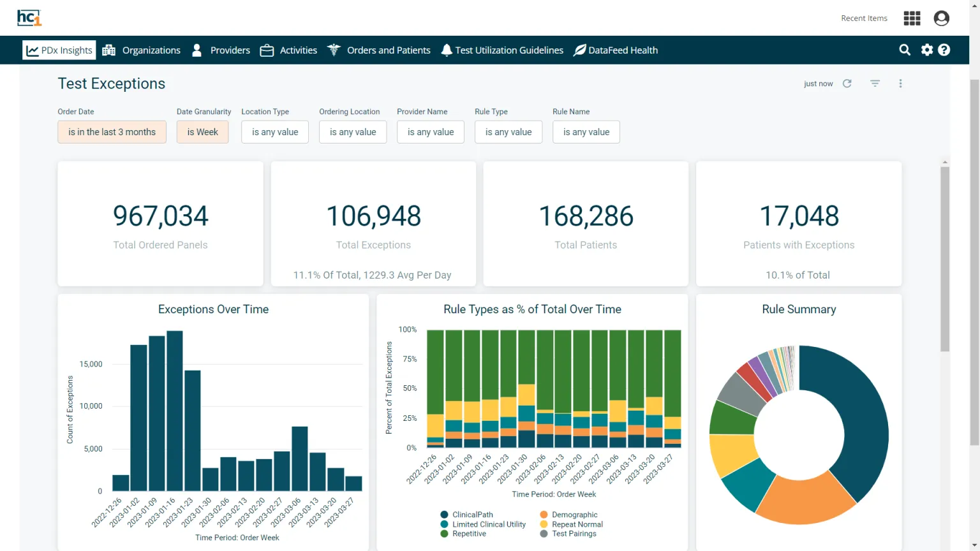This screenshot has width=980, height=551.
Task: Toggle Repeat Normal legend series
Action: 577,524
